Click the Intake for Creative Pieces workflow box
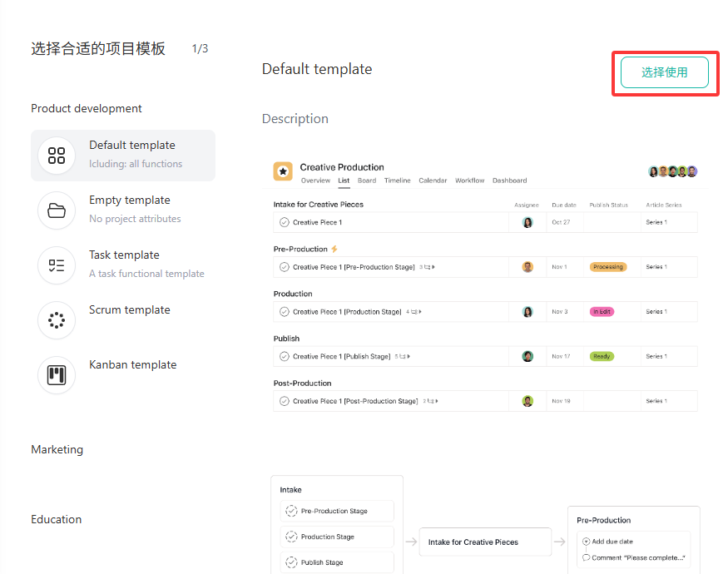Image resolution: width=728 pixels, height=574 pixels. click(x=485, y=542)
